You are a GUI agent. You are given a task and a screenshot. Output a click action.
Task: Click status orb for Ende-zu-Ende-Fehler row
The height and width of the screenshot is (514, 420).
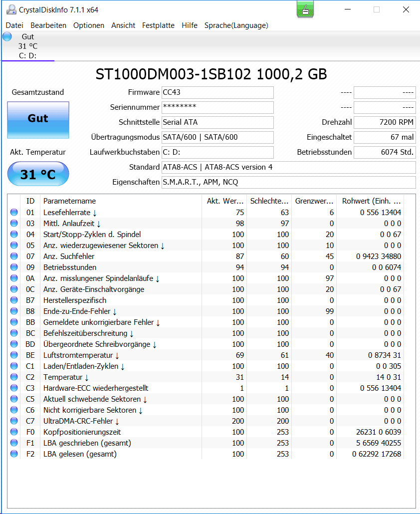pyautogui.click(x=14, y=311)
